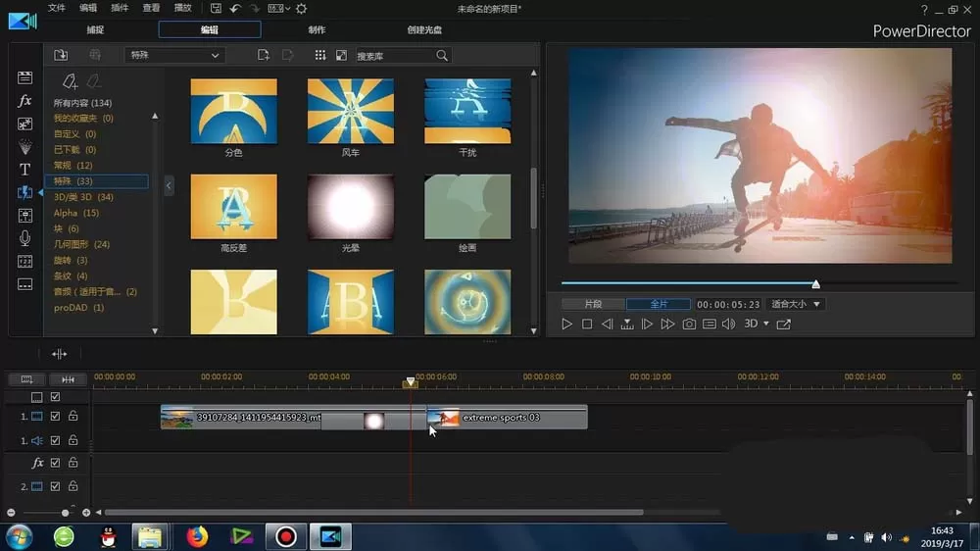Open the 适合大小 preview size dropdown
Screen dimensions: 980x551
point(796,304)
